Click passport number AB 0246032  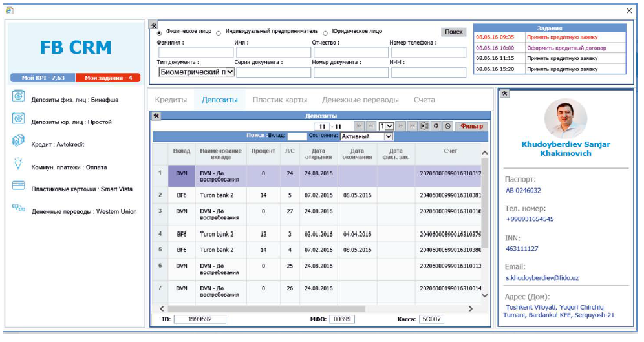tap(523, 191)
